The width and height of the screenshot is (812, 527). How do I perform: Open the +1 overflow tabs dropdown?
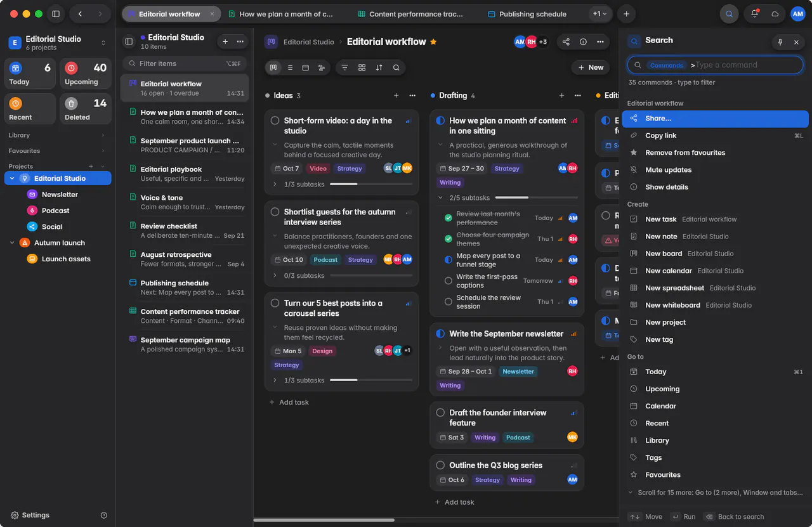coord(599,14)
